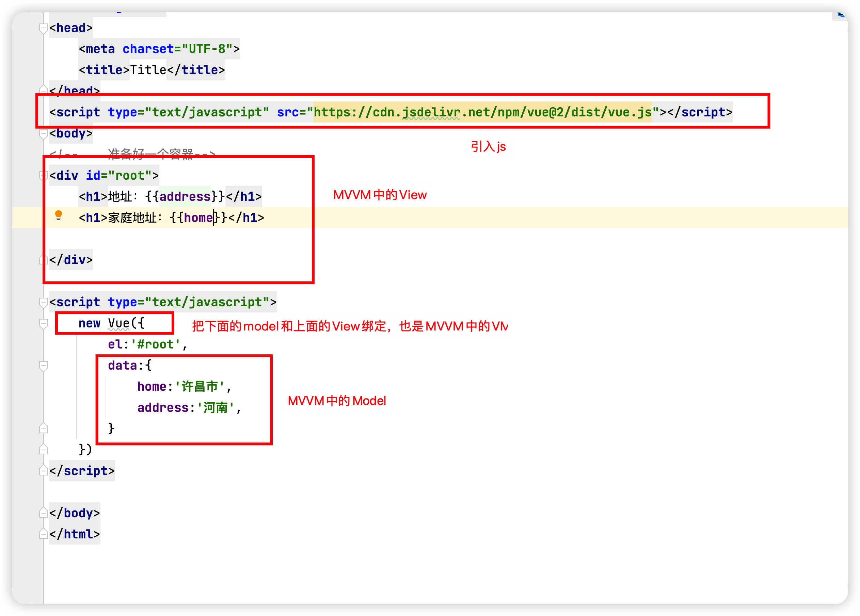Screen dimensions: 860x616
Task: Click the 'new' keyword before Vue
Action: (89, 323)
